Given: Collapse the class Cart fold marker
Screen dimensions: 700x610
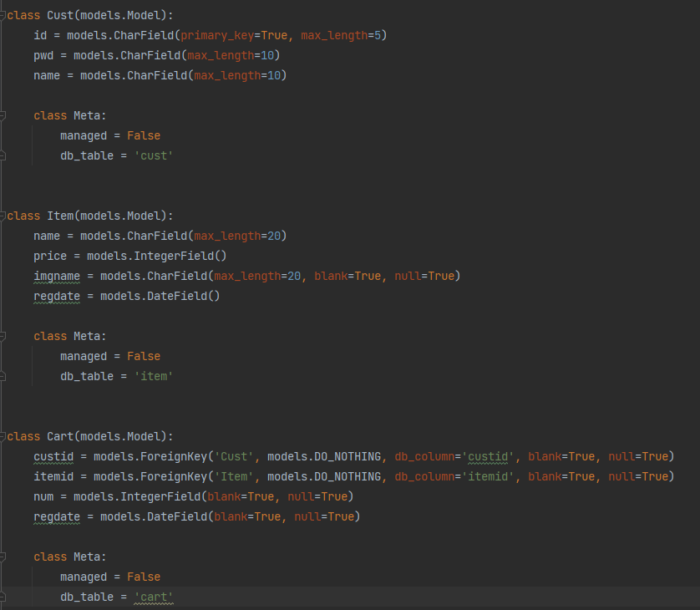Looking at the screenshot, I should click(x=3, y=436).
